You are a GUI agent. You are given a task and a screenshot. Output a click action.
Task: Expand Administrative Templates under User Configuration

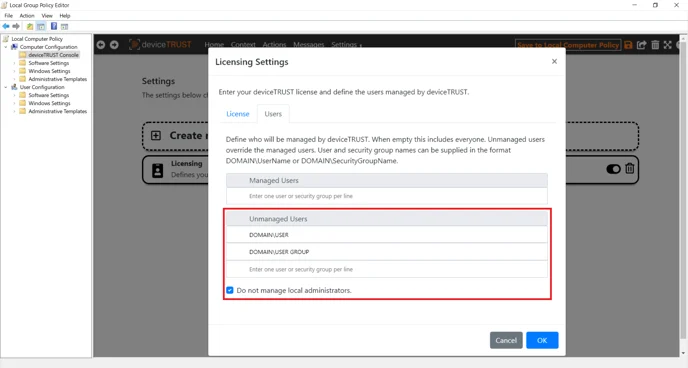[14, 111]
